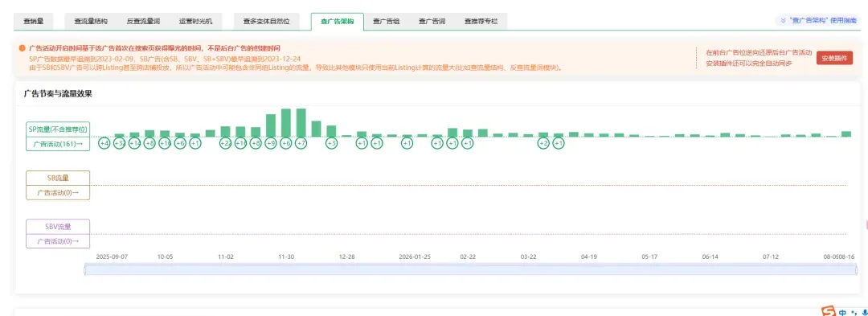Click the 04-19 date label
Image resolution: width=868 pixels, height=316 pixels.
[x=589, y=256]
